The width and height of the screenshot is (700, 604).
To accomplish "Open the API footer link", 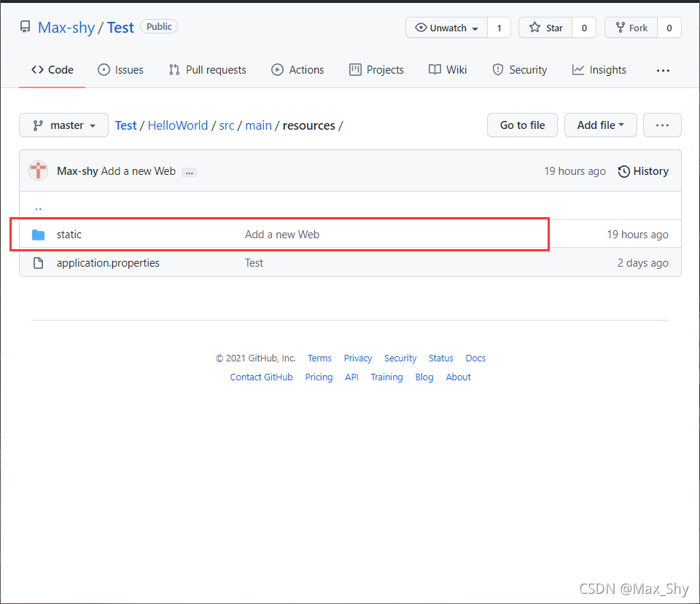I will (351, 377).
